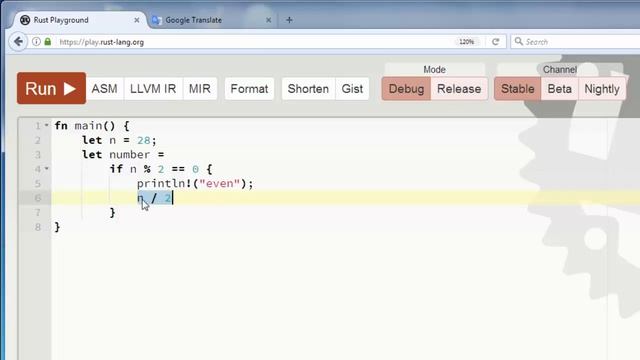Click the line number 7 in gutter
The image size is (640, 360).
pos(38,213)
